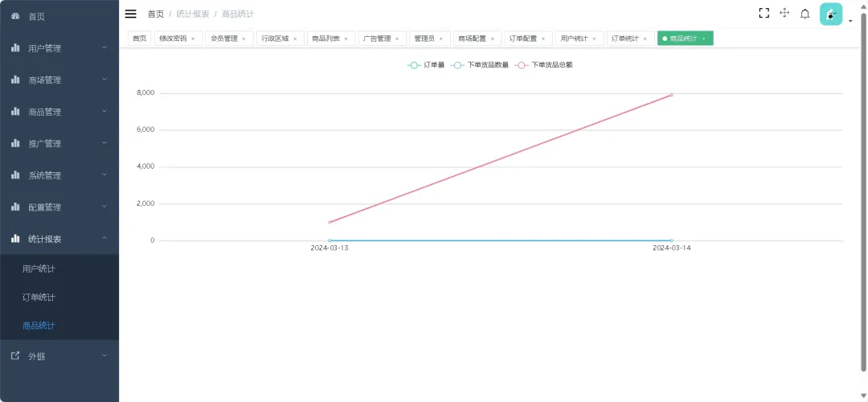
Task: Expand the 商场管理 menu chevron
Action: [104, 79]
